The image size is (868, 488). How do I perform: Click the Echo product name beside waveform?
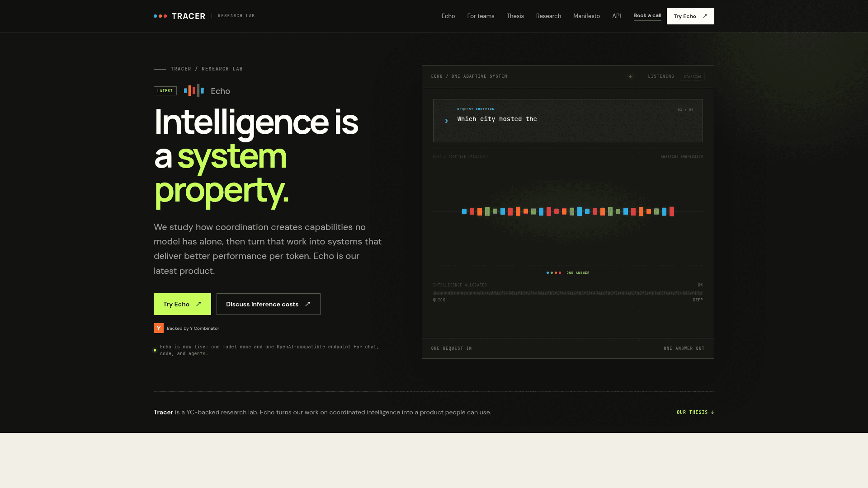point(220,91)
